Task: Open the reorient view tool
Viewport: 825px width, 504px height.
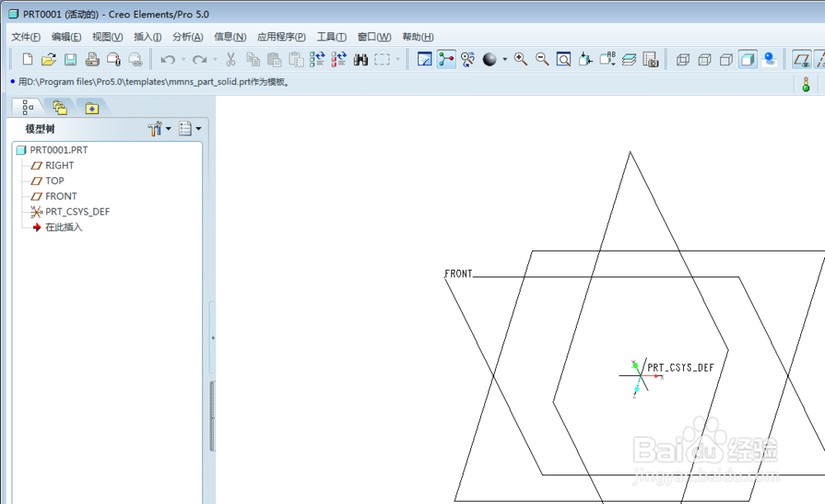Action: [585, 59]
